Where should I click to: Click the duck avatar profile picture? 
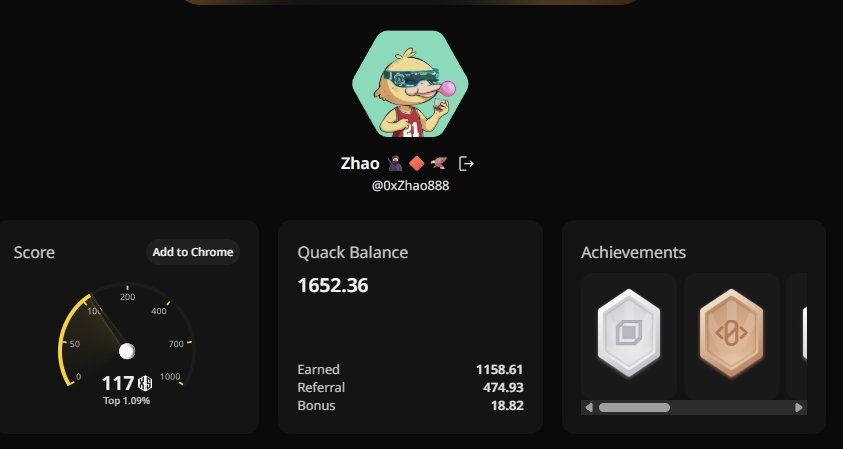pyautogui.click(x=410, y=84)
